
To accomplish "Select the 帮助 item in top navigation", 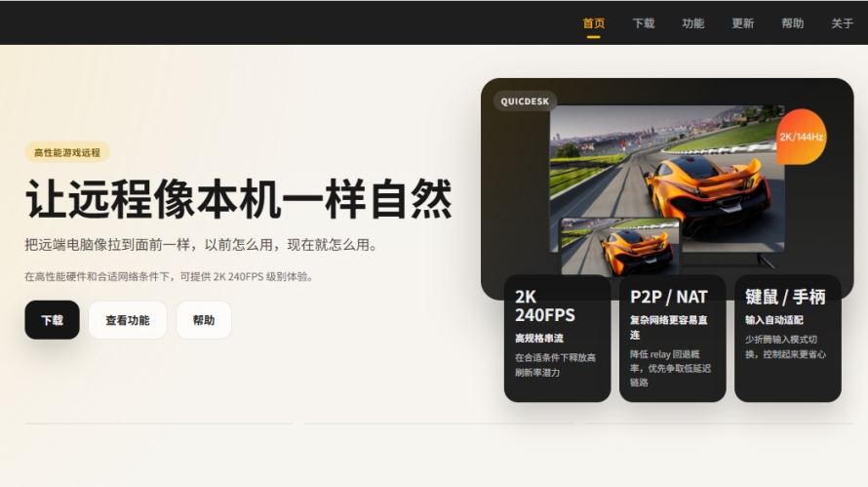I will point(792,23).
